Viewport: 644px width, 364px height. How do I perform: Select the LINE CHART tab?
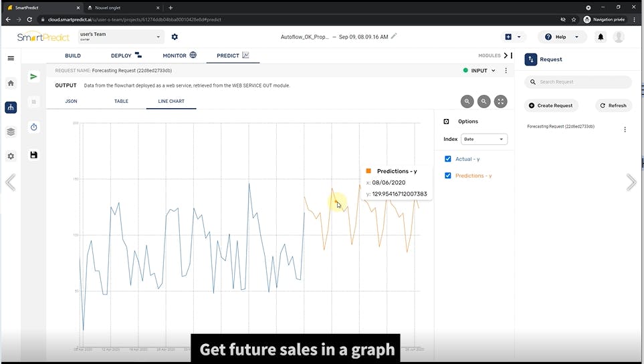(171, 101)
